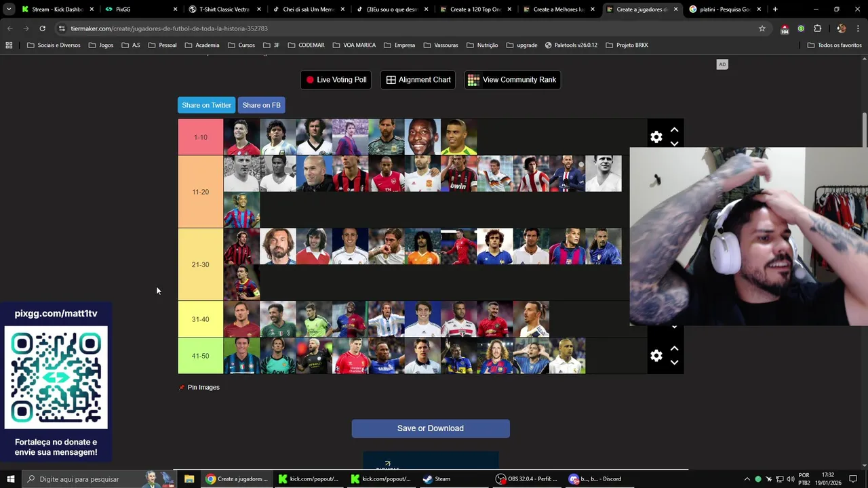Screen dimensions: 868x488
Task: Expand the Jogos bookmark folder
Action: tap(100, 45)
